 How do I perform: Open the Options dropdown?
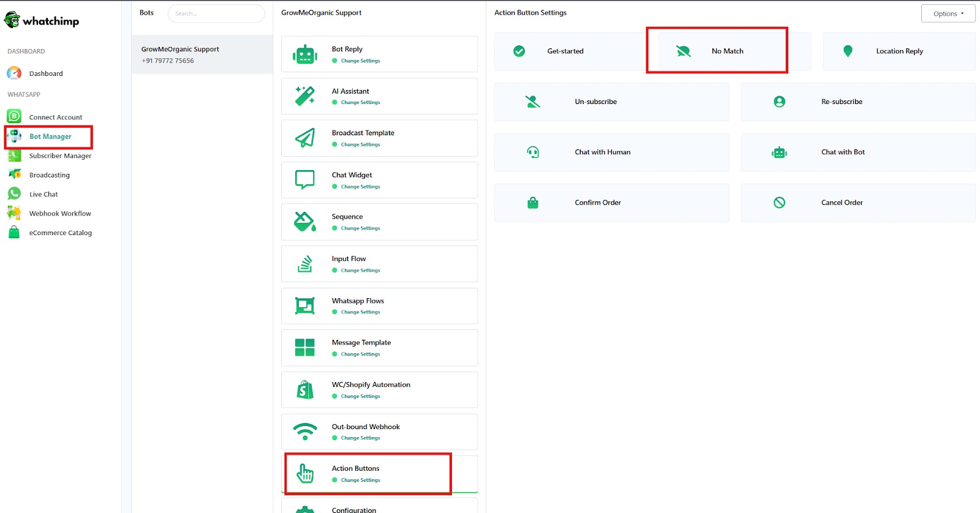click(948, 13)
